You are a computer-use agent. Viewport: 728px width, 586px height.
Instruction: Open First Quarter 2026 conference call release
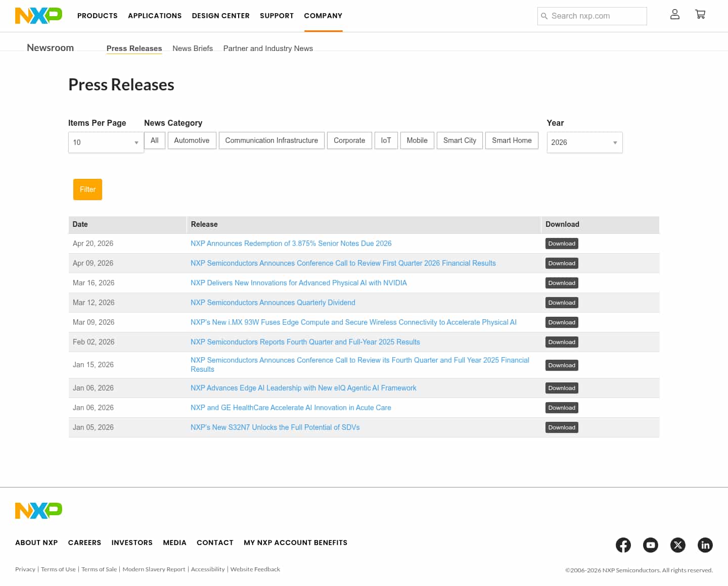point(343,263)
